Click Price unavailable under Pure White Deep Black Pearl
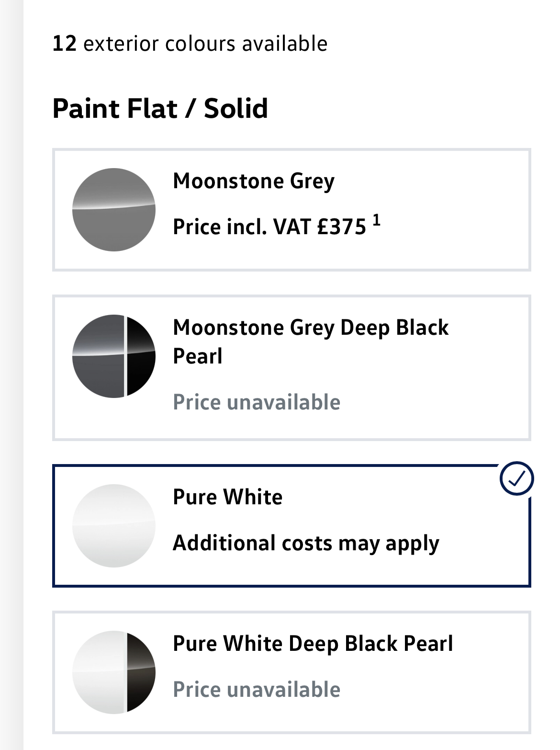 257,690
